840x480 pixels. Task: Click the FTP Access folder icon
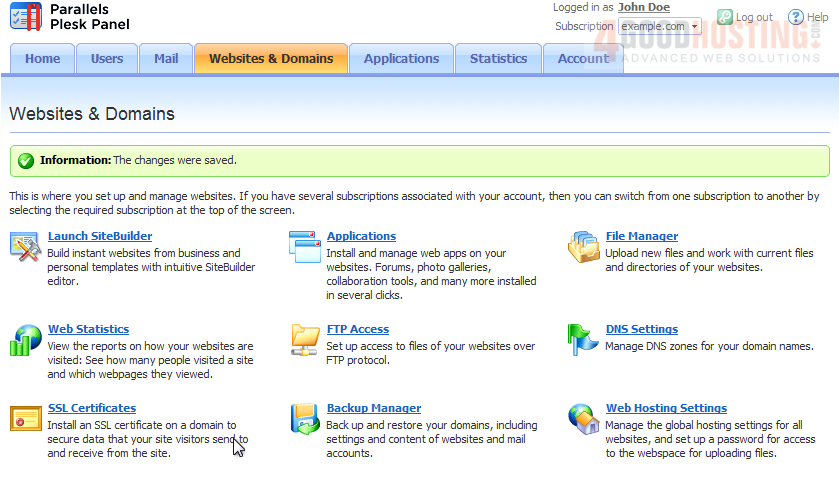pos(304,339)
